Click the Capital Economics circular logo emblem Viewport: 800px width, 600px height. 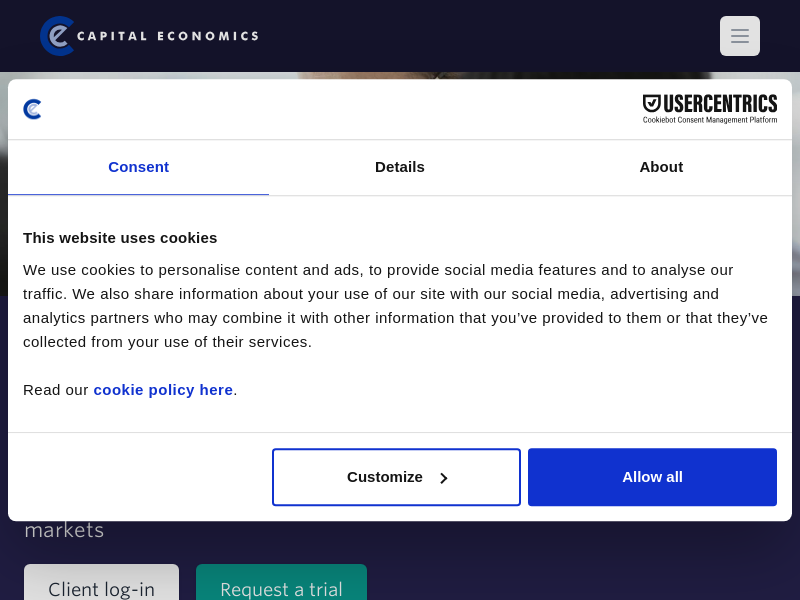coord(57,36)
